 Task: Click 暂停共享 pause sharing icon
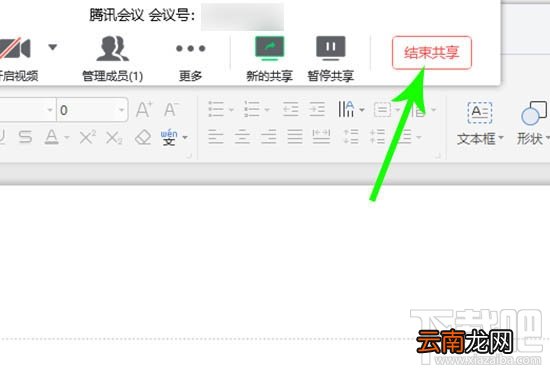tap(330, 48)
